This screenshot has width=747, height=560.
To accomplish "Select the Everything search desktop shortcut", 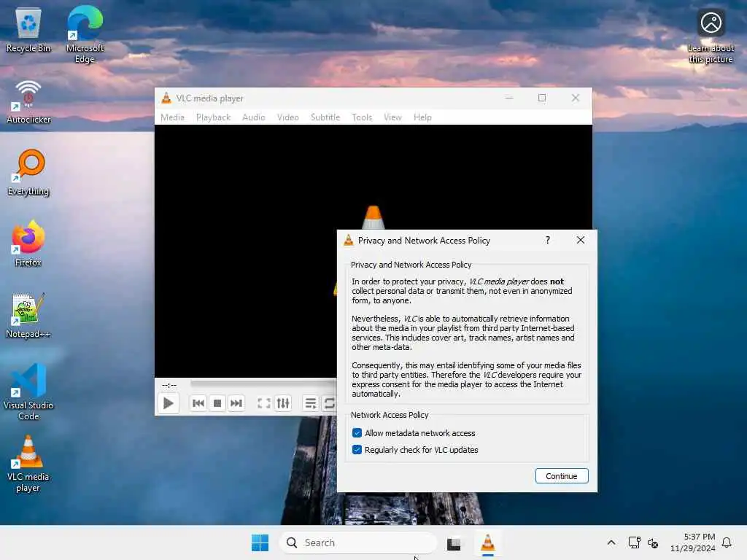I will tap(28, 173).
